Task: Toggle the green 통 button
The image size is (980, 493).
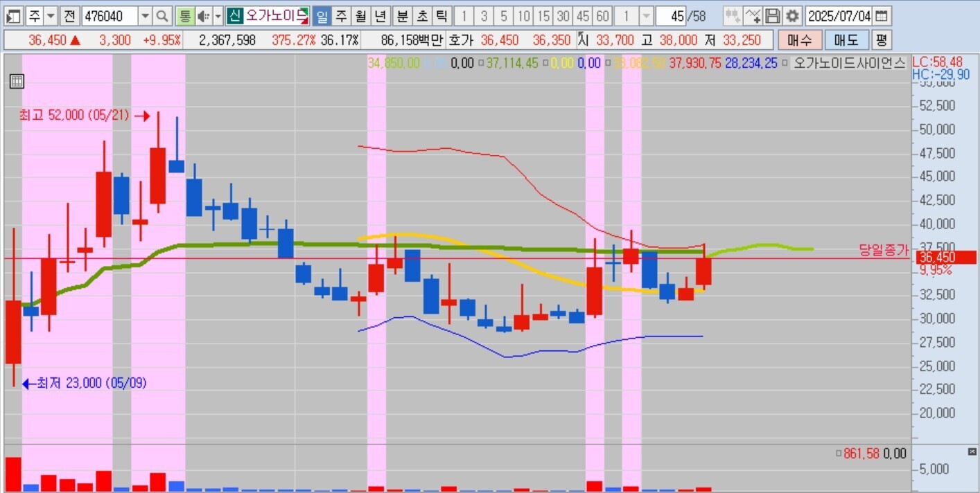Action: point(184,16)
